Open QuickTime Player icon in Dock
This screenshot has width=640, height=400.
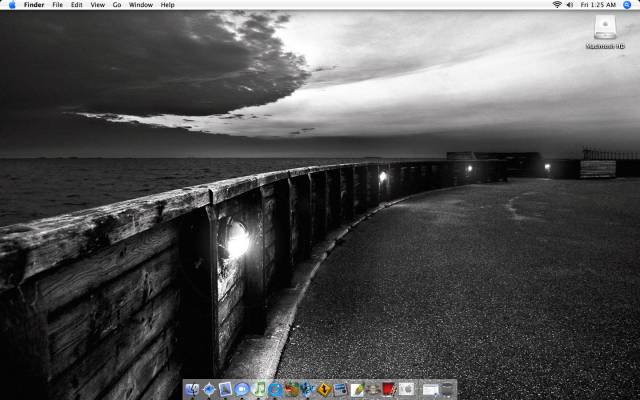click(275, 390)
